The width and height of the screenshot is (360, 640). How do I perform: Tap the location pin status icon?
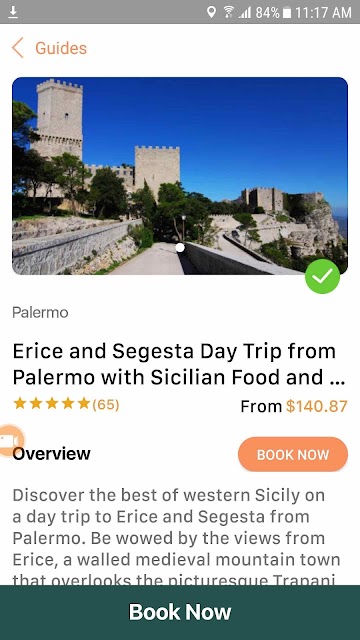[x=211, y=12]
